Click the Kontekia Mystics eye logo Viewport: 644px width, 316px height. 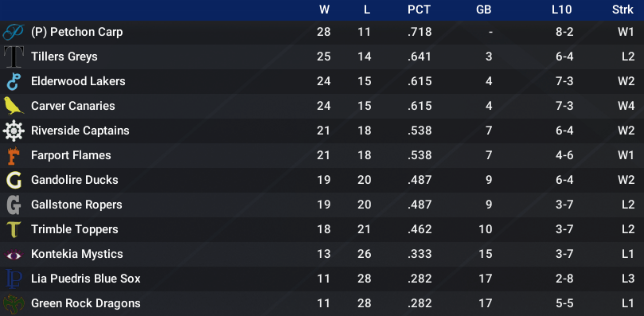(14, 255)
